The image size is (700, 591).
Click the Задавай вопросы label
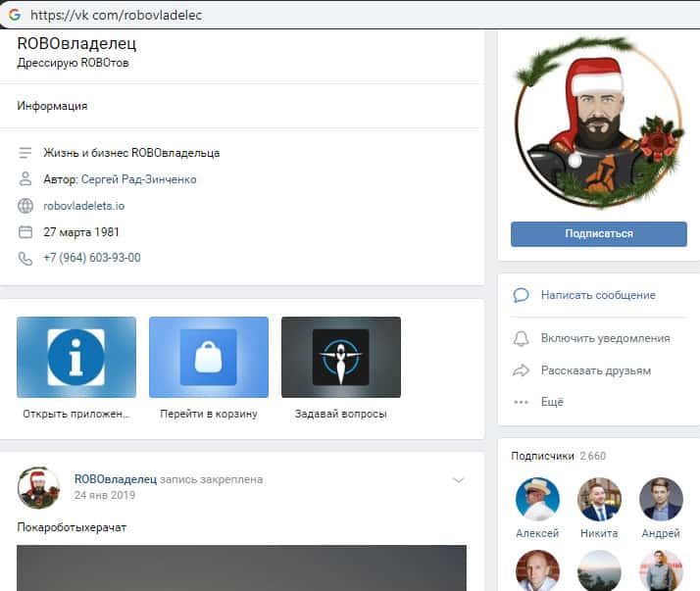[341, 414]
